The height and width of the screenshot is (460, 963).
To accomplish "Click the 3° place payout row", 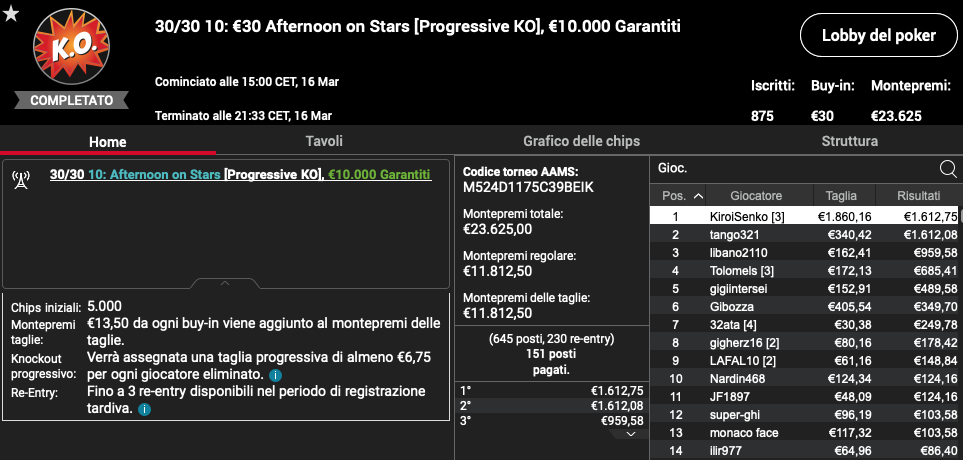I will coord(552,421).
